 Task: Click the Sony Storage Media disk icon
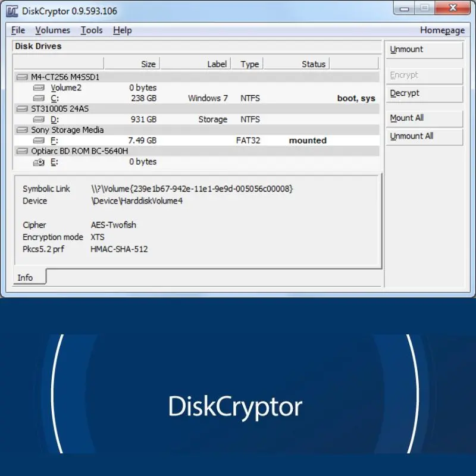click(x=23, y=130)
